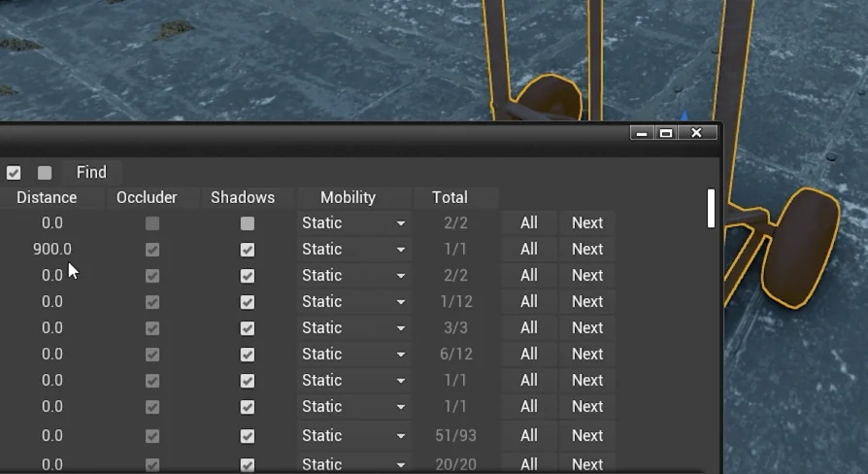This screenshot has width=868, height=474.
Task: Sort by the Total column header
Action: point(451,198)
